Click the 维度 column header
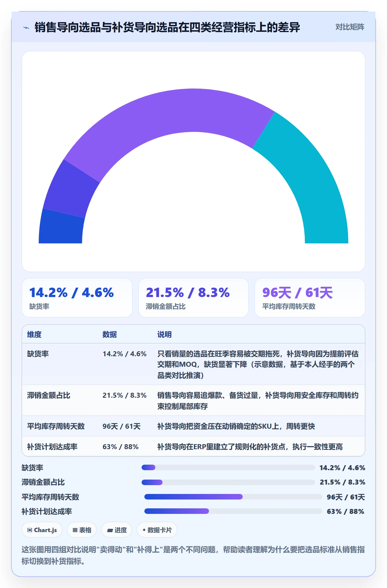This screenshot has height=588, width=387. coord(34,334)
